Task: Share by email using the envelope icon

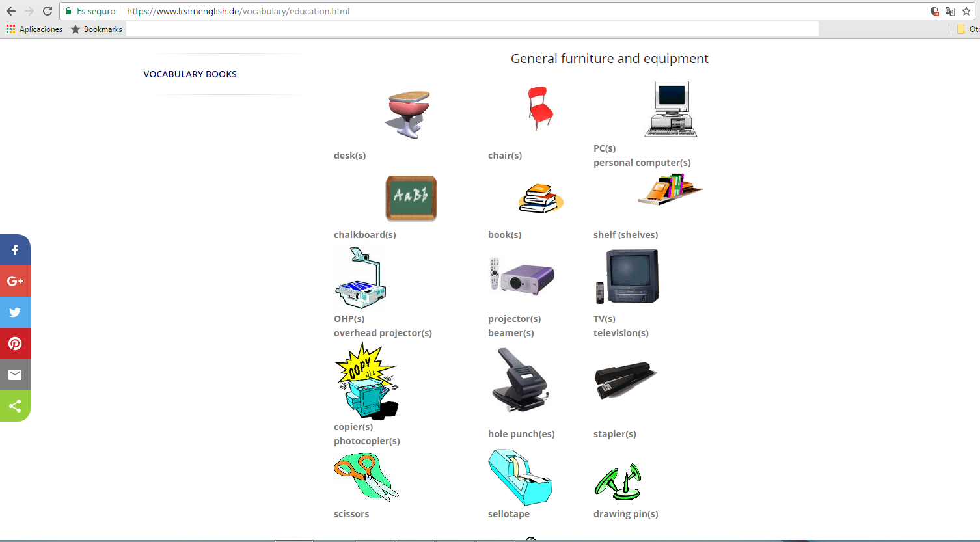Action: pyautogui.click(x=15, y=375)
